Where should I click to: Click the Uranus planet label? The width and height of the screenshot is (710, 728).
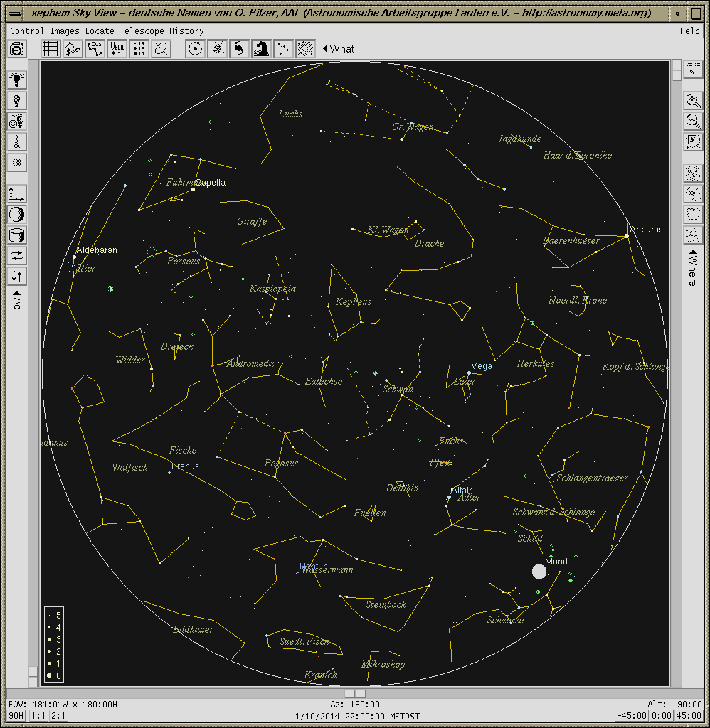(185, 466)
